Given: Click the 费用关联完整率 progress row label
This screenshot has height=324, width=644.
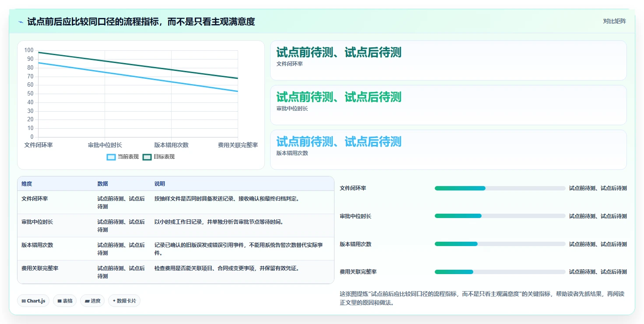Looking at the screenshot, I should tap(358, 272).
